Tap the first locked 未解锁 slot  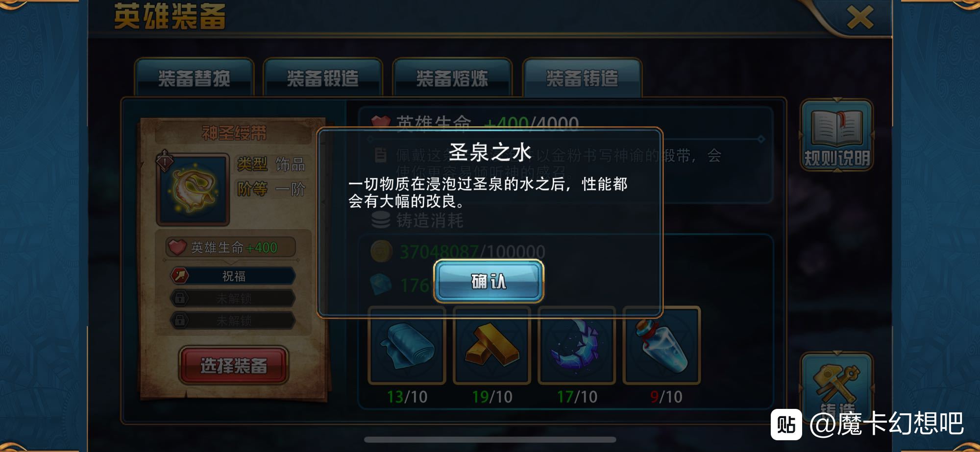[x=233, y=298]
